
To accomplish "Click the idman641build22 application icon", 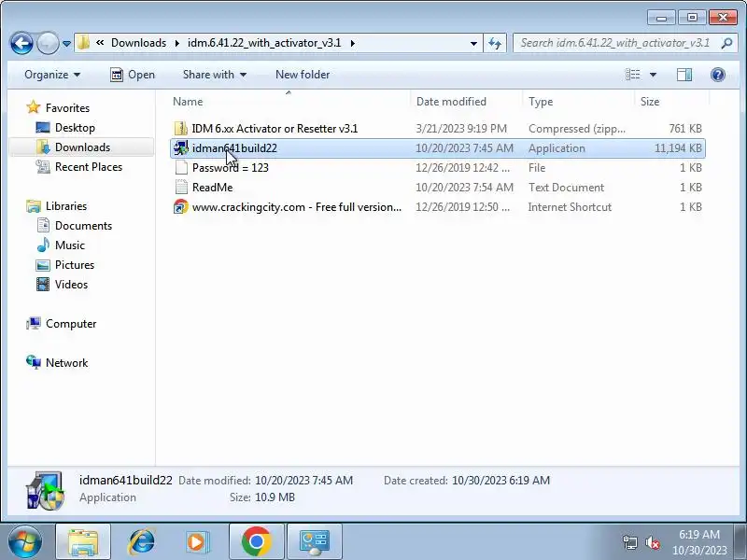I will [180, 148].
